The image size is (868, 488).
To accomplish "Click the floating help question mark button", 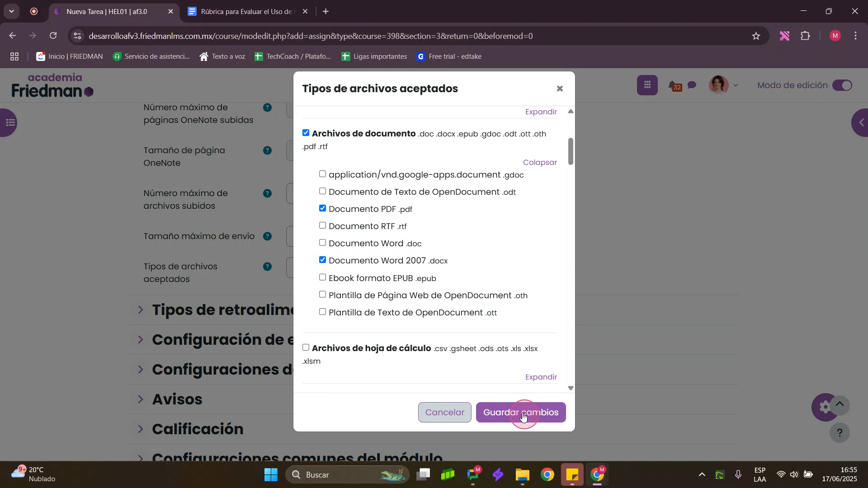I will tap(840, 433).
